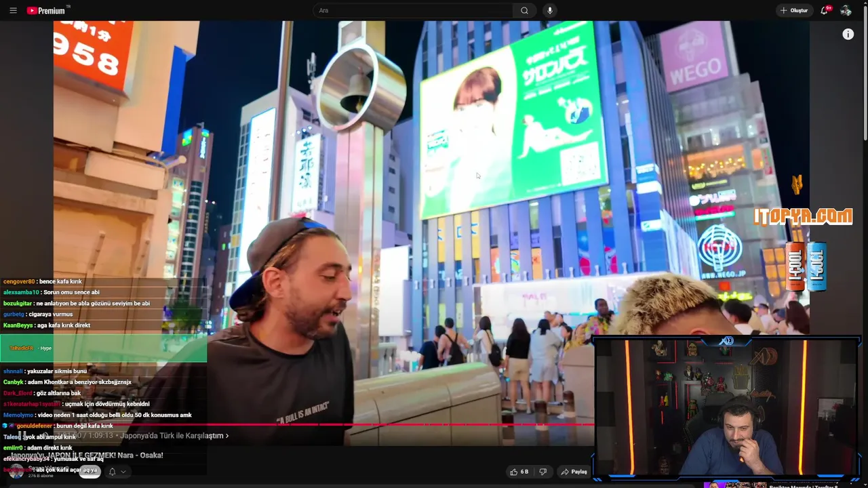Click chat message 'yakuzalar sikmis bunu'

tap(57, 371)
